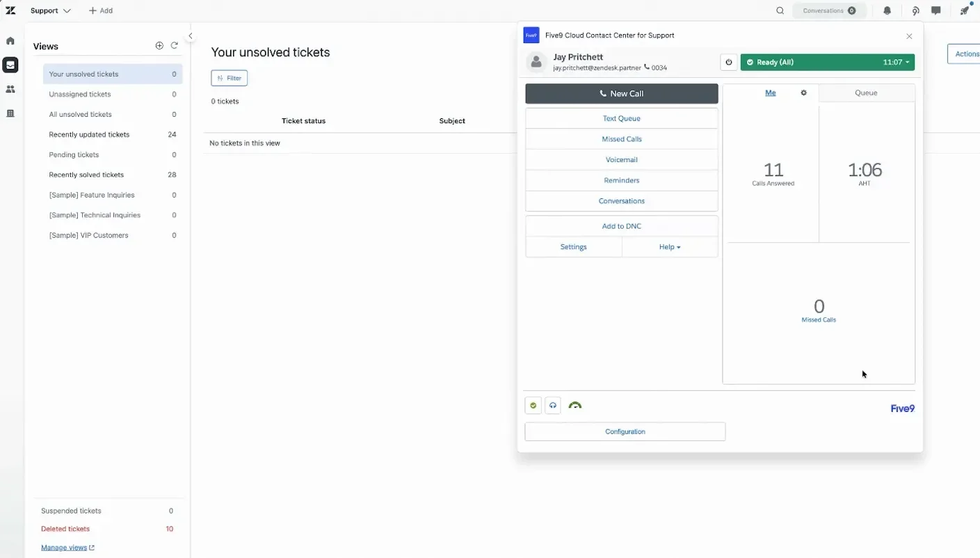The width and height of the screenshot is (980, 558).
Task: Open Text Queue in Five9
Action: point(622,118)
